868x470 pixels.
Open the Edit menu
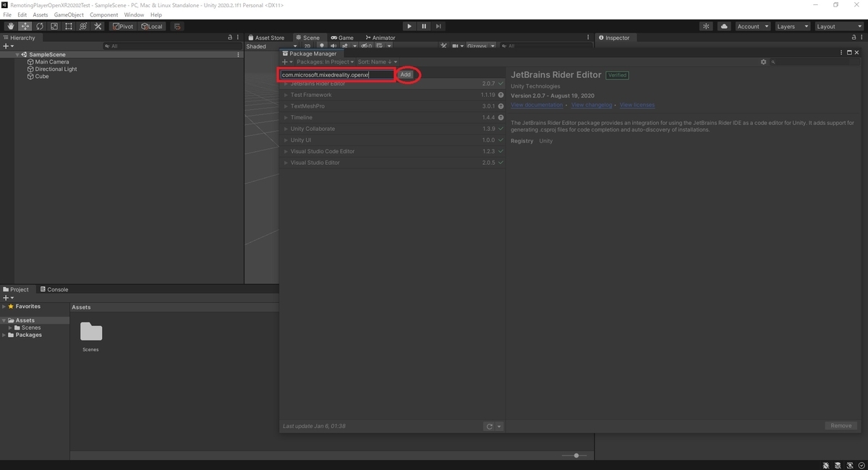(x=22, y=14)
